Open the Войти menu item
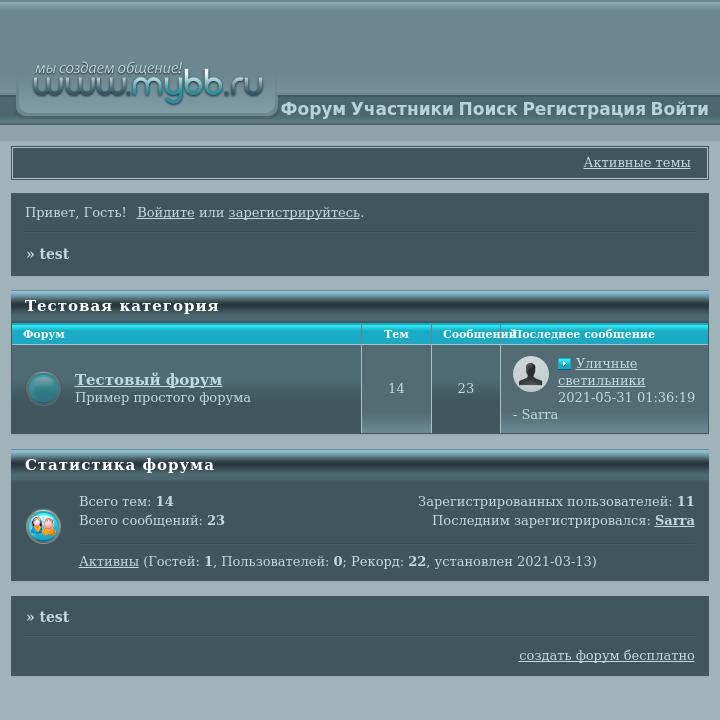The width and height of the screenshot is (720, 720). (680, 109)
